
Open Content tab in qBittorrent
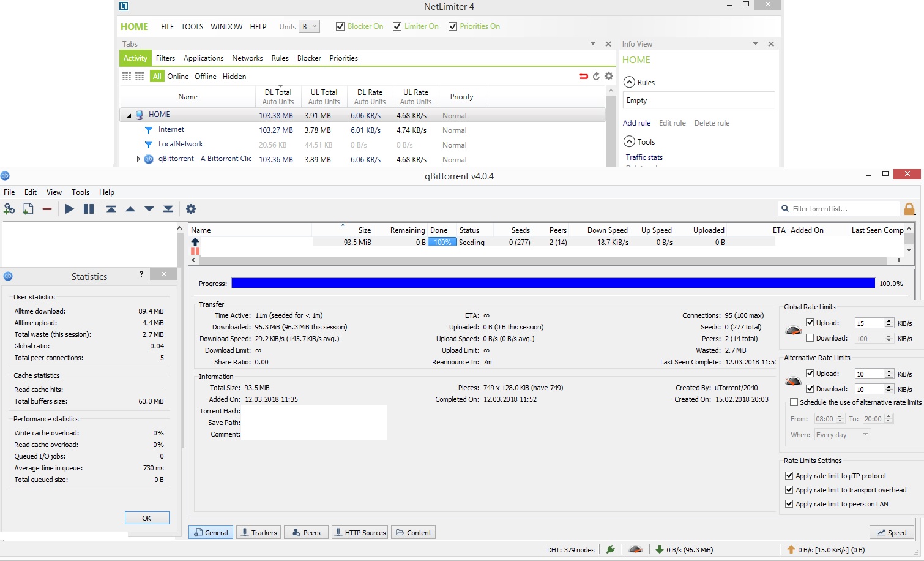(414, 532)
